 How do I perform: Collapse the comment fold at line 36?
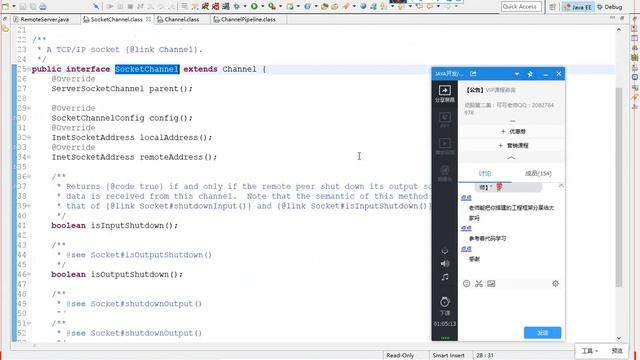(x=29, y=177)
